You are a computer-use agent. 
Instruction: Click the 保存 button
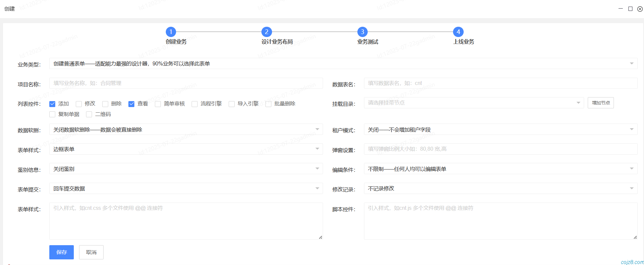point(62,252)
